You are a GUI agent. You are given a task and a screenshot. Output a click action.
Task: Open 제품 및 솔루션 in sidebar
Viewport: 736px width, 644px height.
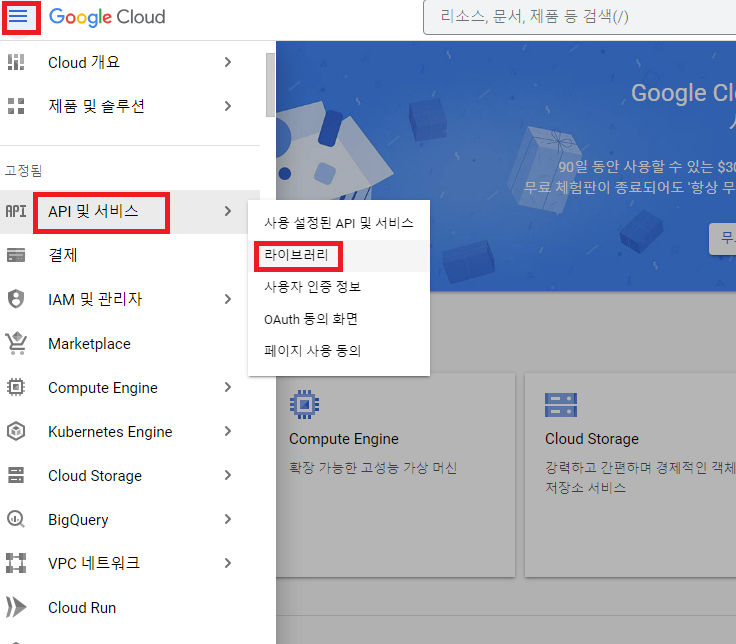coord(97,106)
